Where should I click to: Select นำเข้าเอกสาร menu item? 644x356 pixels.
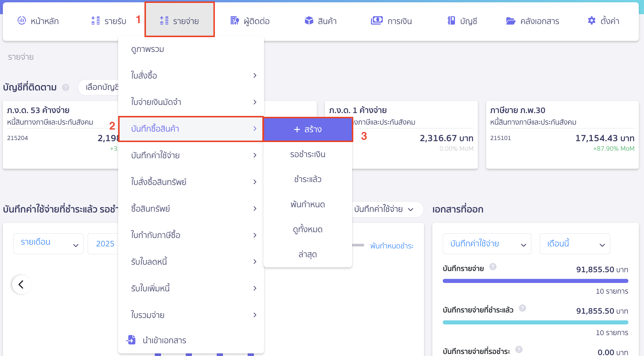click(191, 340)
